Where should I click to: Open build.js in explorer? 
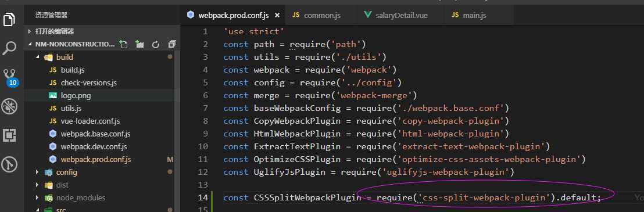pos(73,70)
